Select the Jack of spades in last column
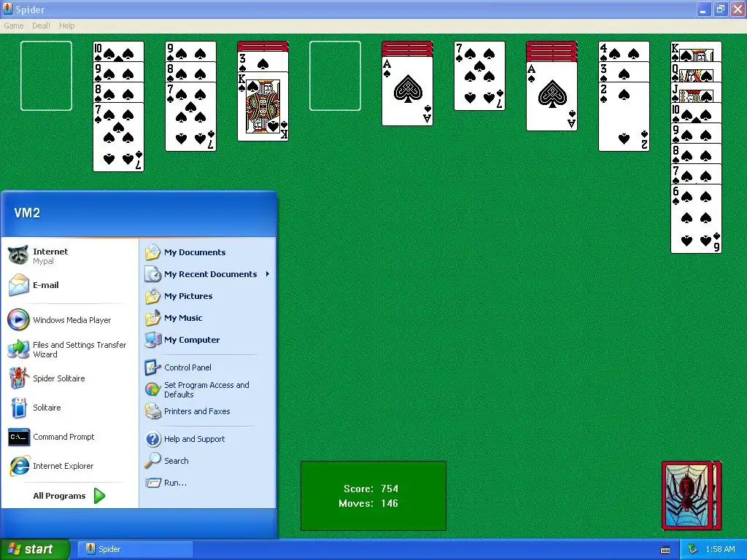The image size is (747, 560). (696, 93)
